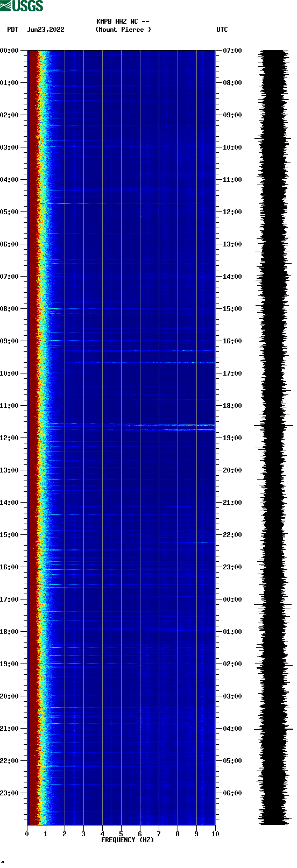Click the 0 Hz frequency tick label
The height and width of the screenshot is (868, 297).
pos(27,834)
